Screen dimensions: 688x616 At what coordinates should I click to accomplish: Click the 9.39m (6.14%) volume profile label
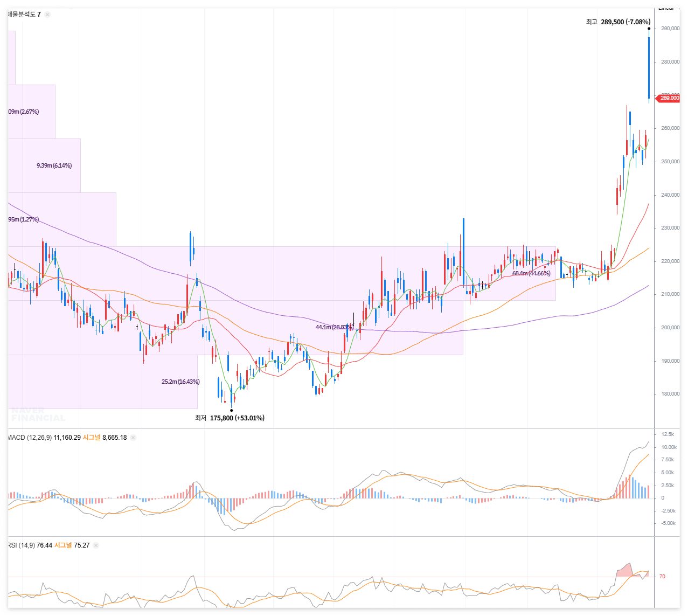(54, 166)
